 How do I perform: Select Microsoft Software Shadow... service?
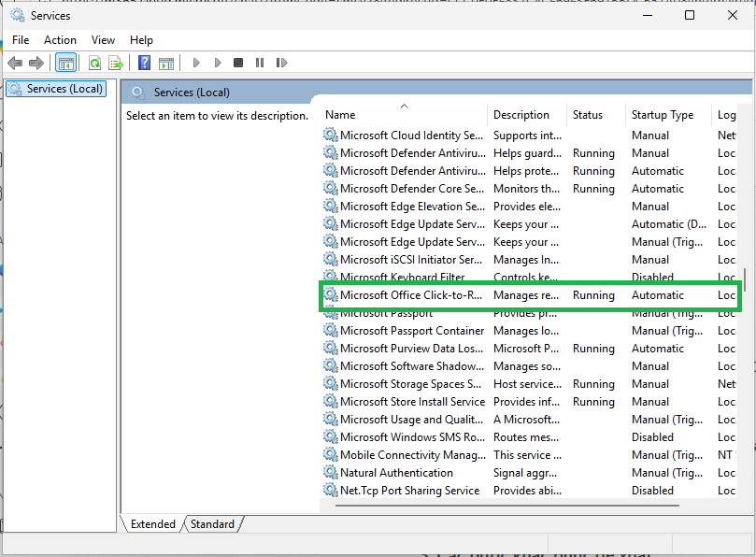point(530,366)
